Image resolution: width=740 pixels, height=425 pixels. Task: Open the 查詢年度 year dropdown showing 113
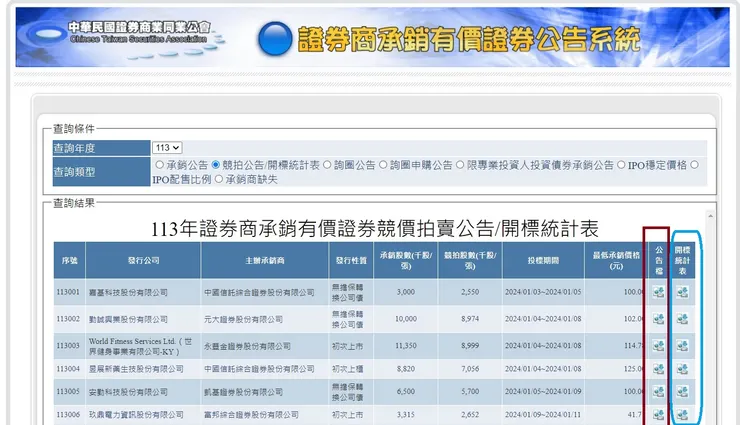[167, 148]
